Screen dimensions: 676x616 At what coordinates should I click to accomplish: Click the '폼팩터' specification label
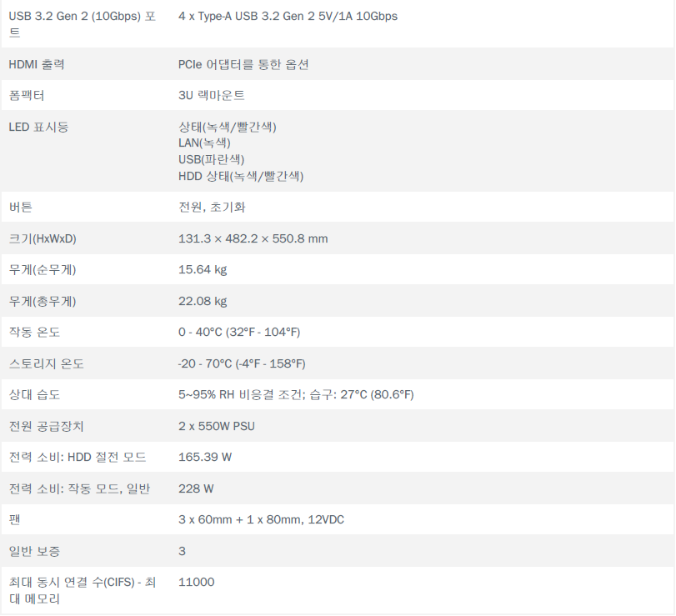pyautogui.click(x=27, y=95)
